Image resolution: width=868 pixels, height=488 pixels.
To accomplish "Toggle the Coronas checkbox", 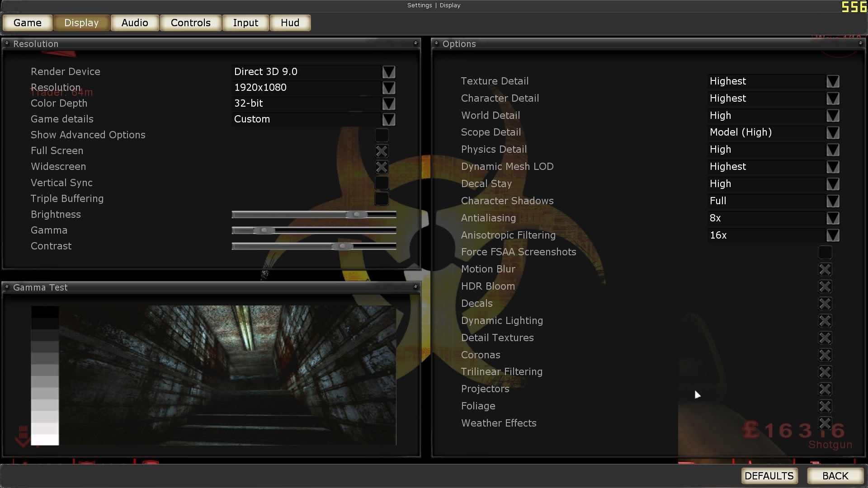I will tap(825, 355).
